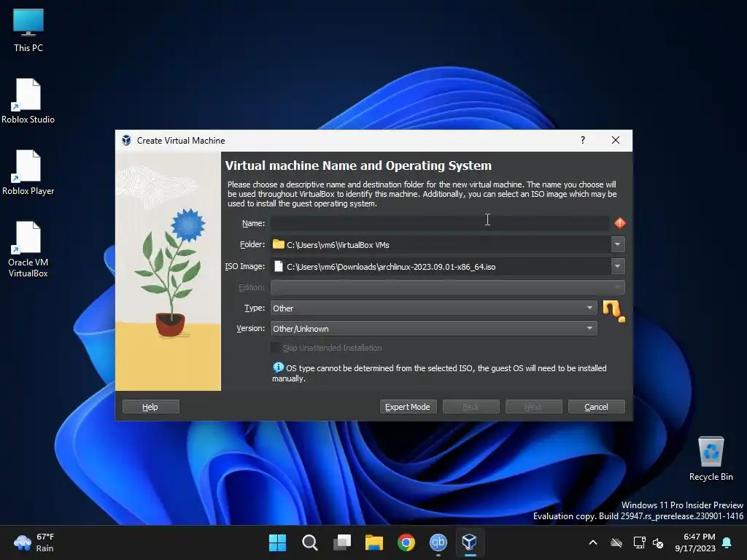Click the flower illustration in the wizard
The height and width of the screenshot is (560, 747).
pyautogui.click(x=169, y=272)
